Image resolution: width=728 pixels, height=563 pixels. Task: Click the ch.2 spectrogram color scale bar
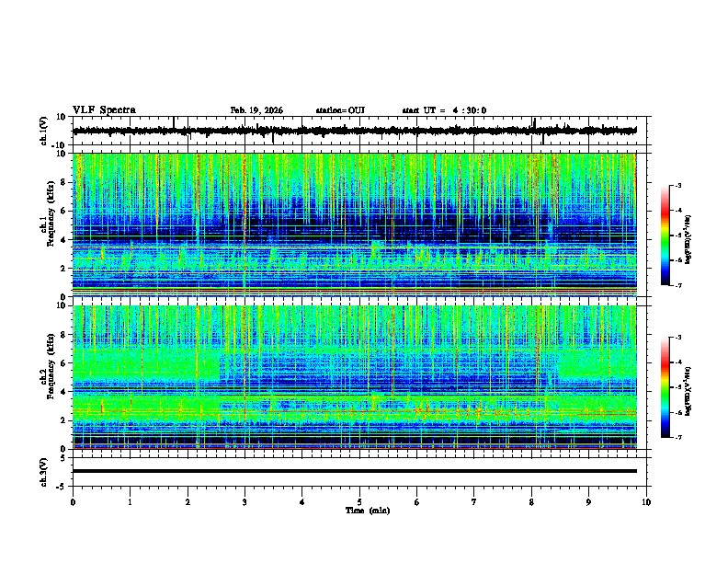coord(665,387)
